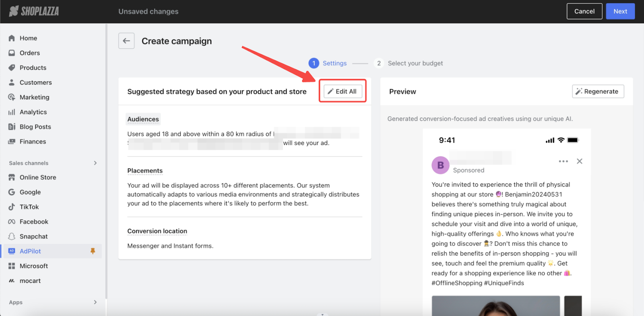This screenshot has width=644, height=316.
Task: Open TikTok sales channel
Action: (29, 207)
